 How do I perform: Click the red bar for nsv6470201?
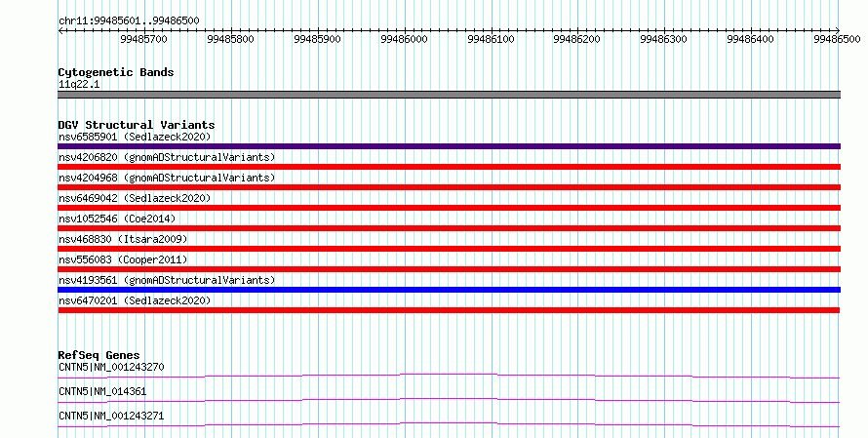pyautogui.click(x=449, y=310)
